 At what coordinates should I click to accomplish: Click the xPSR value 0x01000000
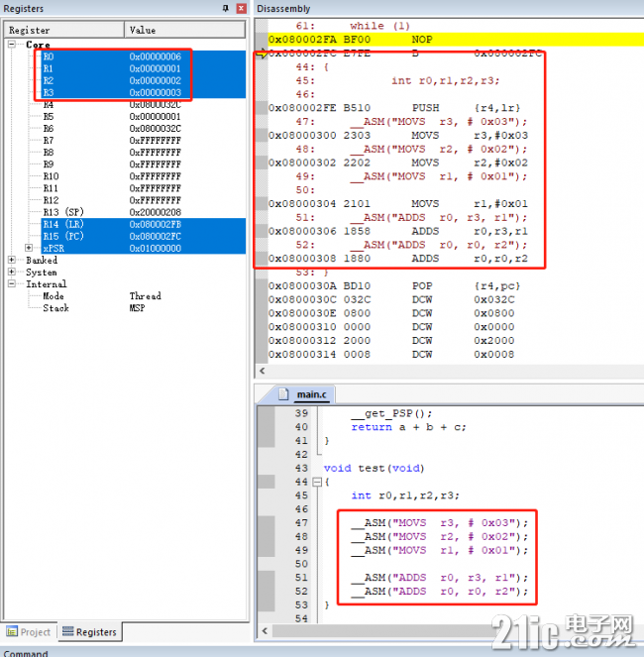pos(155,248)
